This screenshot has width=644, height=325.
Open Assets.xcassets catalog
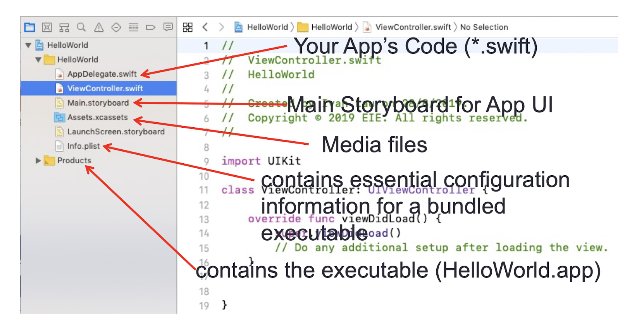pos(98,117)
